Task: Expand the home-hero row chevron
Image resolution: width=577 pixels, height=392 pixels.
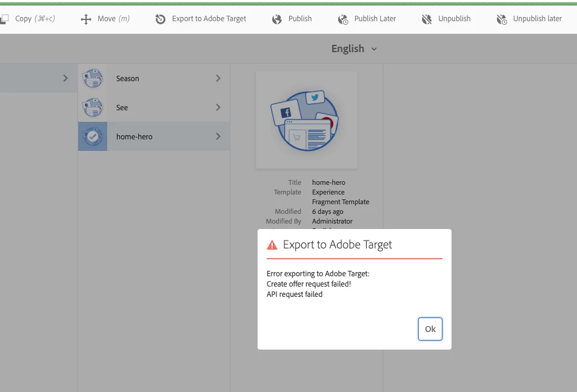Action: (x=218, y=136)
